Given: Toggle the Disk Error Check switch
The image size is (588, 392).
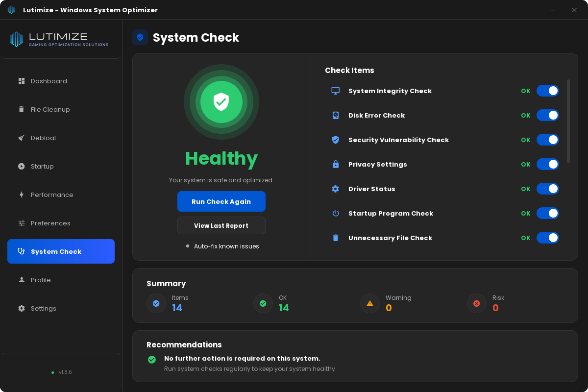Looking at the screenshot, I should click(548, 115).
